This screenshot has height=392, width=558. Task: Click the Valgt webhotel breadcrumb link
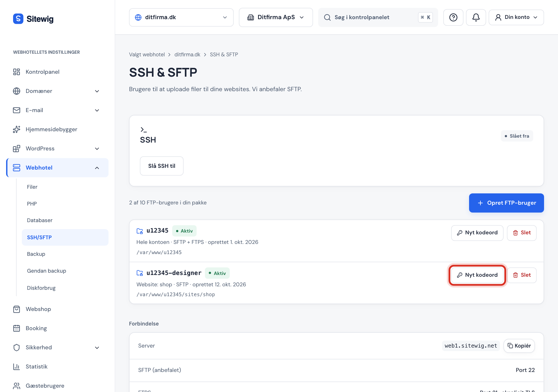(x=147, y=55)
